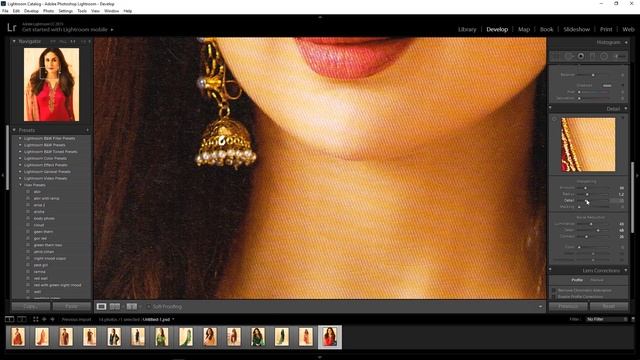640x360 pixels.
Task: Adjust the Sharpening Amount slider
Action: click(585, 188)
